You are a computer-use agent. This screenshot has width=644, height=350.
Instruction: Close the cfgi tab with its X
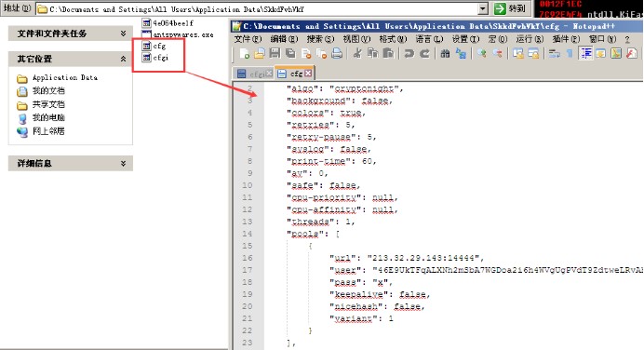[269, 74]
